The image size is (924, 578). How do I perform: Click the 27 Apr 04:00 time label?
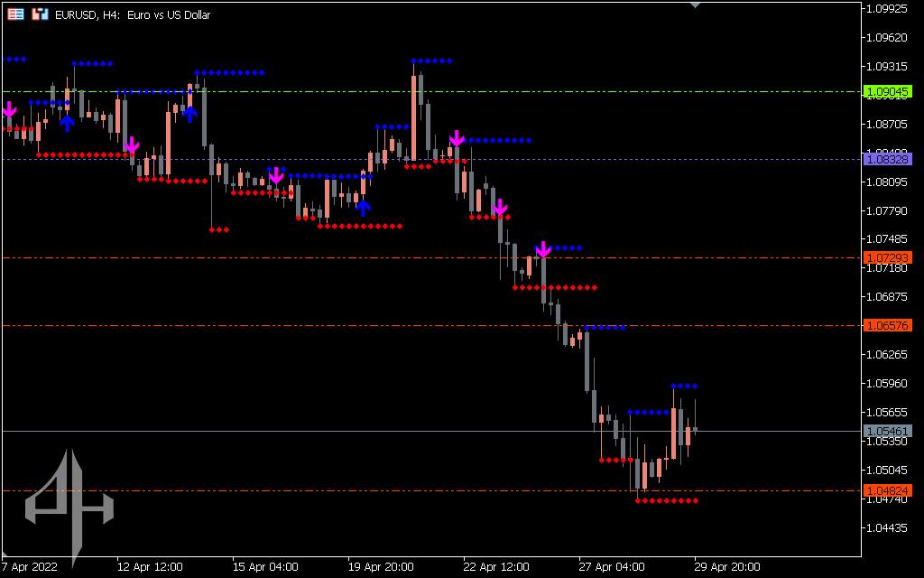(x=612, y=567)
